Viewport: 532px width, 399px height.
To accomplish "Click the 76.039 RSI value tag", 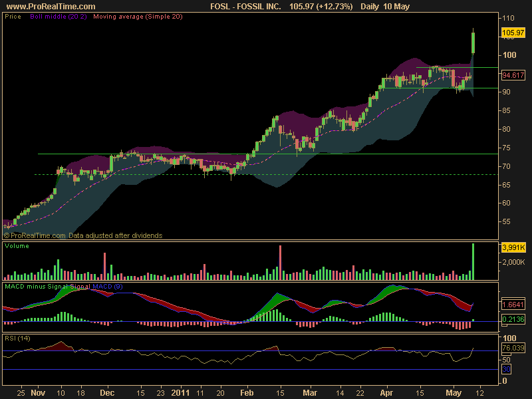I will 513,348.
